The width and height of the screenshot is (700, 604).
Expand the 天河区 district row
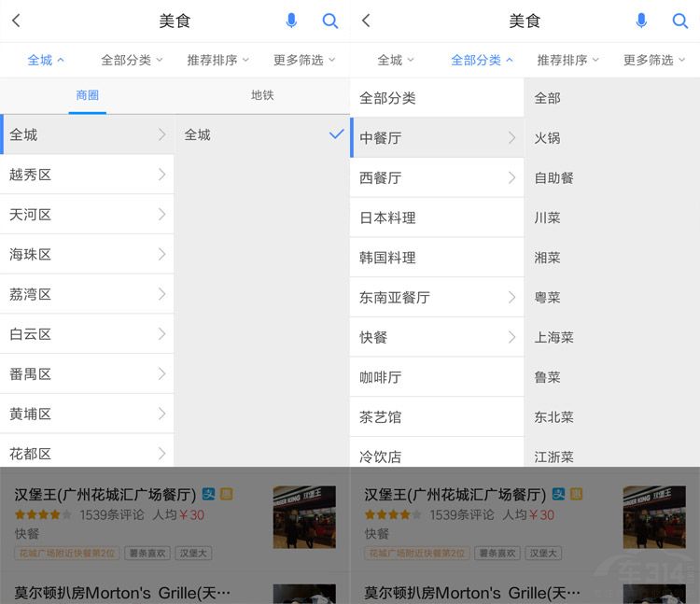coord(87,215)
